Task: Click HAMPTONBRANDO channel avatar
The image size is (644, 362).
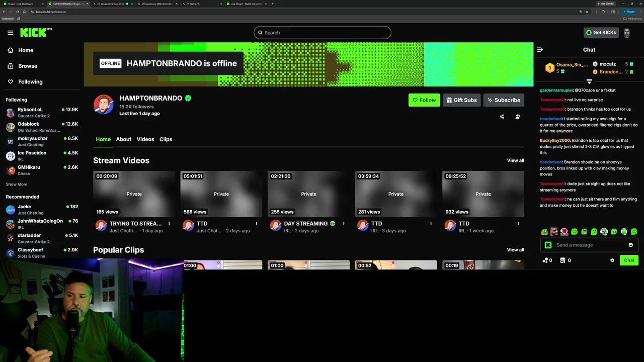Action: point(104,104)
